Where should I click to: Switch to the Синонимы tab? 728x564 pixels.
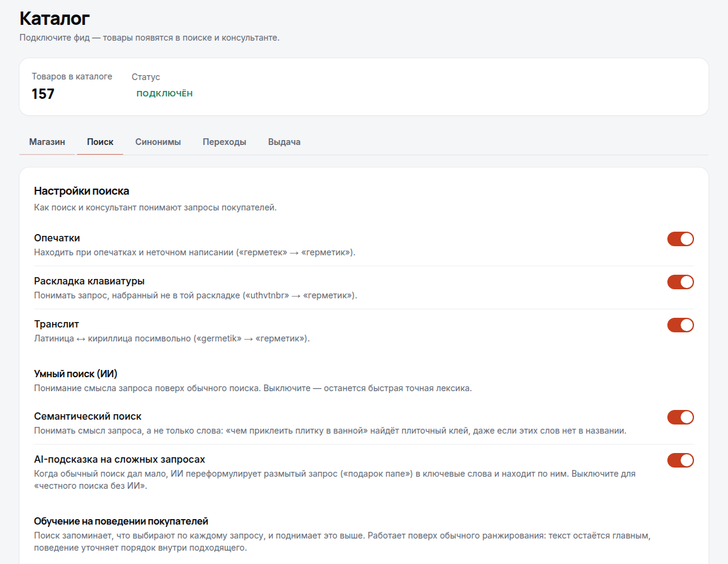point(158,142)
